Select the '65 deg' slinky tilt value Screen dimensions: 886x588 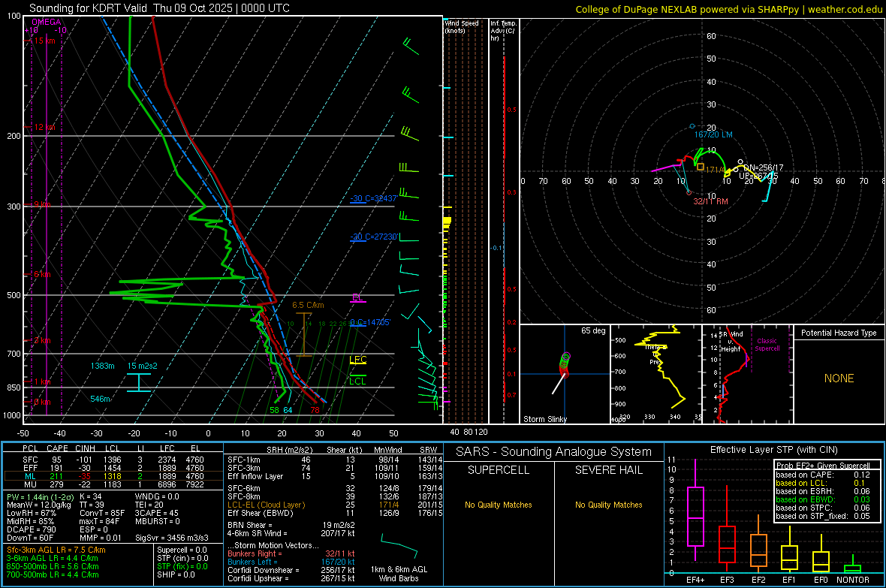tap(593, 330)
